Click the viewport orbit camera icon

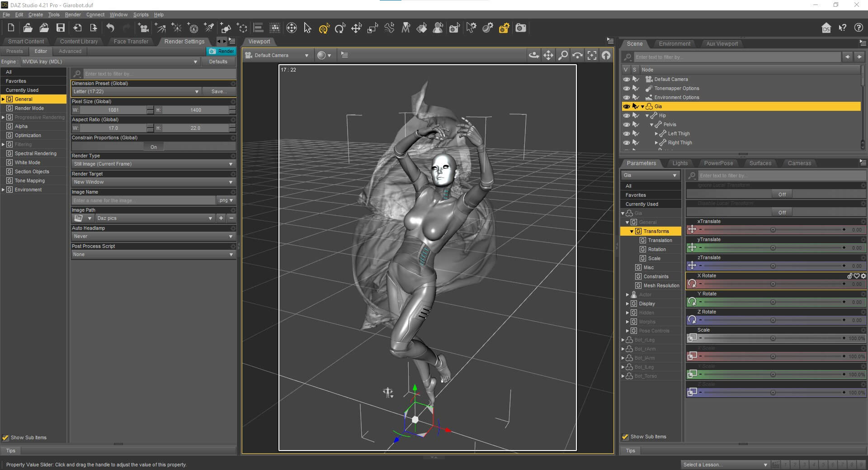coord(534,55)
